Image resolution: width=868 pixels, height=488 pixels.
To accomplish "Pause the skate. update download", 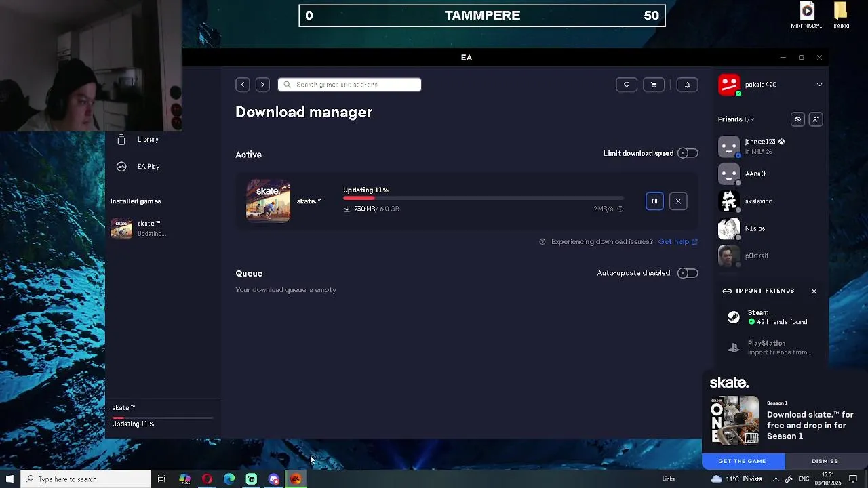I will [x=654, y=201].
